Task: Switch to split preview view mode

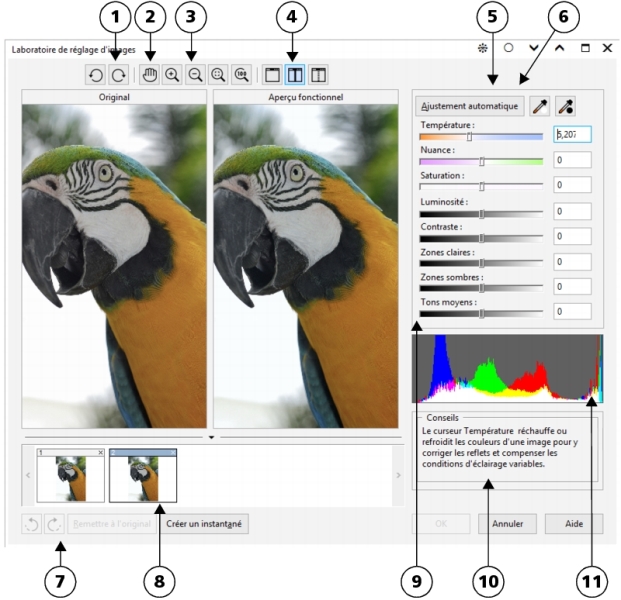Action: pyautogui.click(x=319, y=75)
